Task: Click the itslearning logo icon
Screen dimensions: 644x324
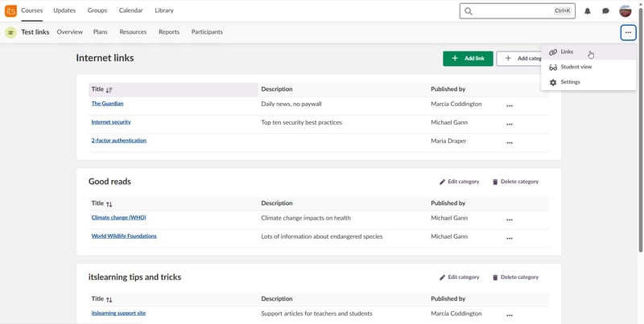Action: click(10, 11)
